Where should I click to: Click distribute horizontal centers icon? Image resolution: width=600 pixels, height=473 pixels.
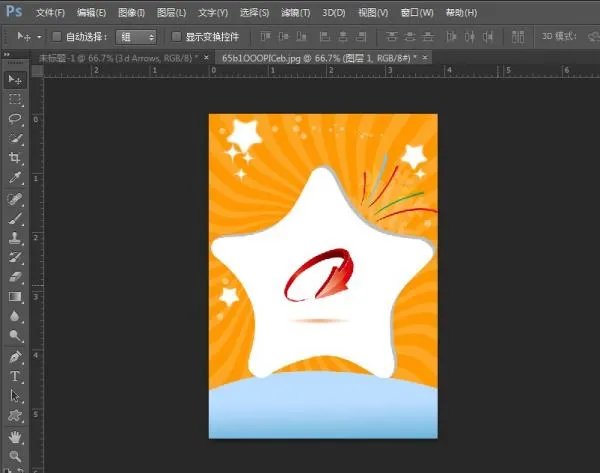pos(470,37)
